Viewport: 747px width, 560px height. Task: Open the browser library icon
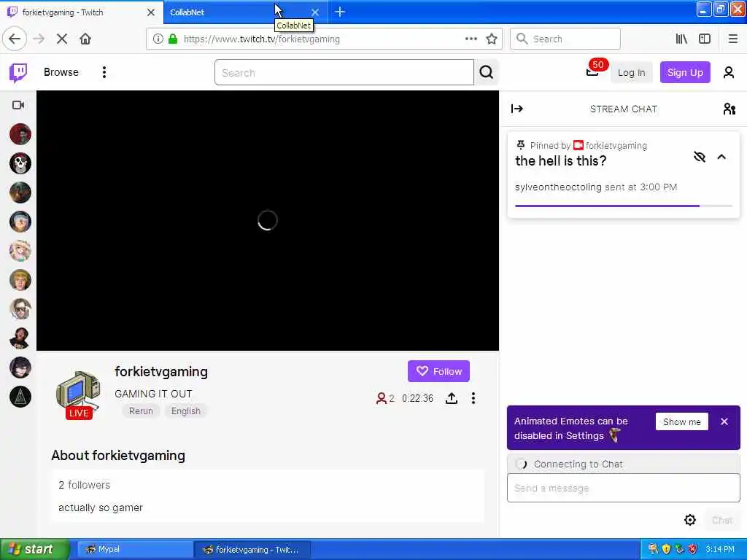[x=681, y=39]
